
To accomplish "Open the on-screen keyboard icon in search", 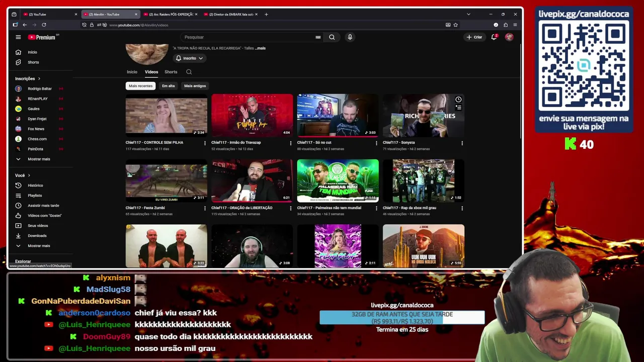I will pyautogui.click(x=318, y=37).
